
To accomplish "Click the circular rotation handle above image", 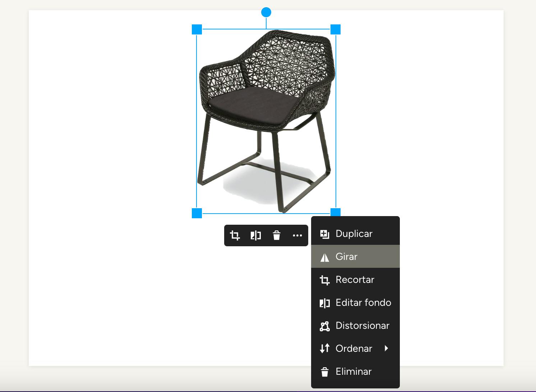I will pos(266,13).
